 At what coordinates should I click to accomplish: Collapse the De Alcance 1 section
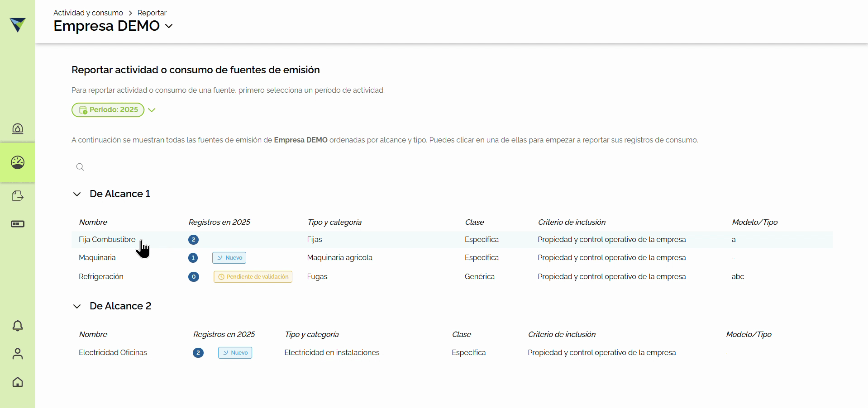(77, 194)
